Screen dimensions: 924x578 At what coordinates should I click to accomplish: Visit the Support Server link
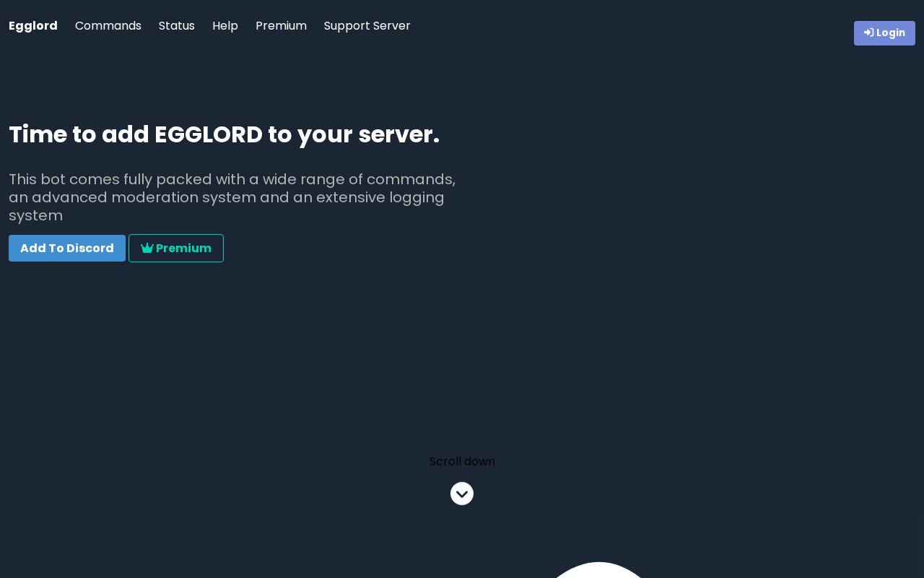coord(367,26)
